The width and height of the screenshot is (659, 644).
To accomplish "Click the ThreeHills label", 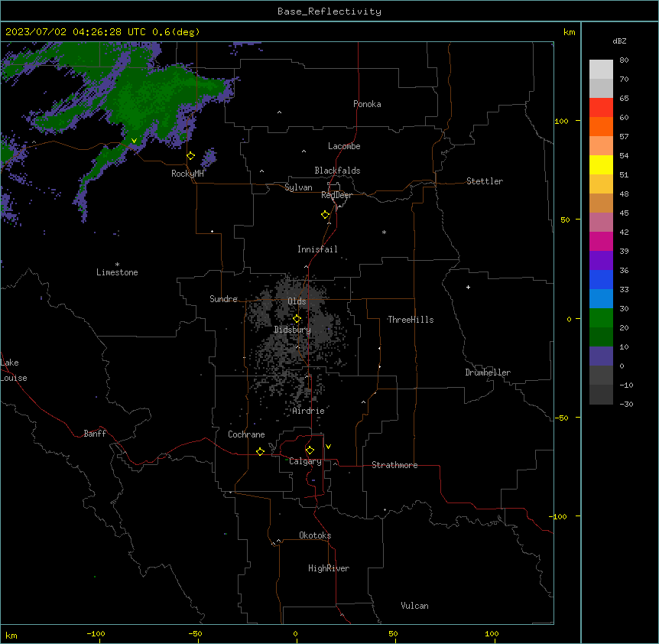I will 411,320.
